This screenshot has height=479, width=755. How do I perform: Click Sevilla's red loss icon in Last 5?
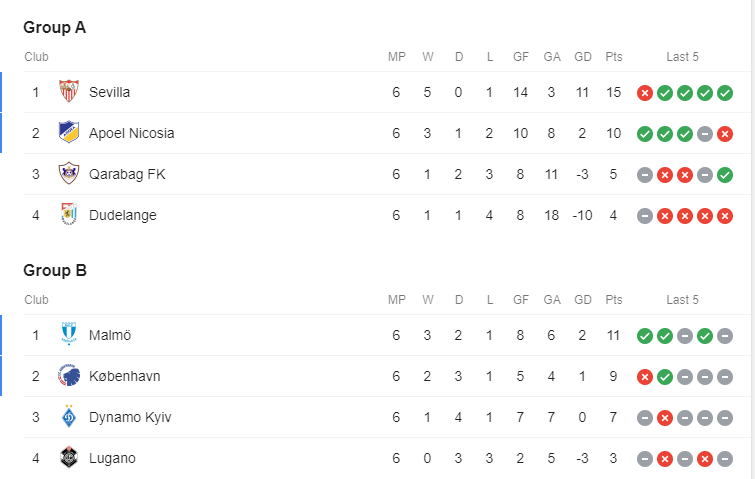[x=645, y=93]
